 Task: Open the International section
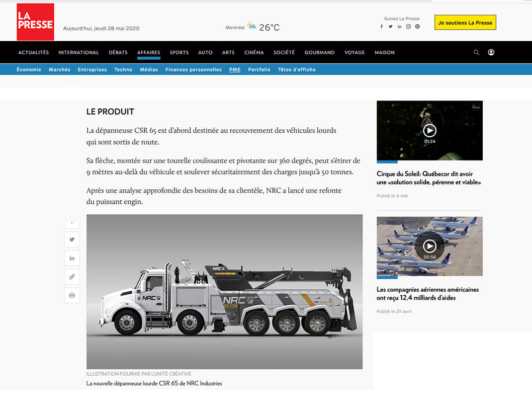(x=79, y=53)
